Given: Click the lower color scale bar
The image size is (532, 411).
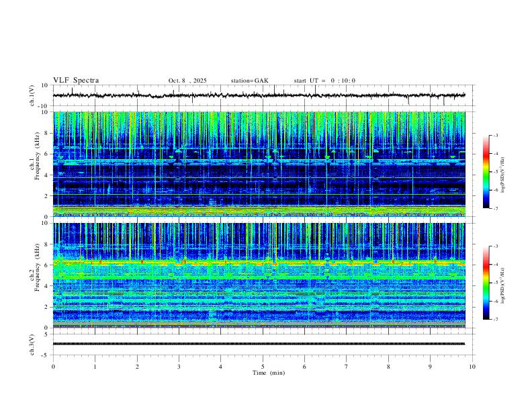Looking at the screenshot, I should click(486, 283).
